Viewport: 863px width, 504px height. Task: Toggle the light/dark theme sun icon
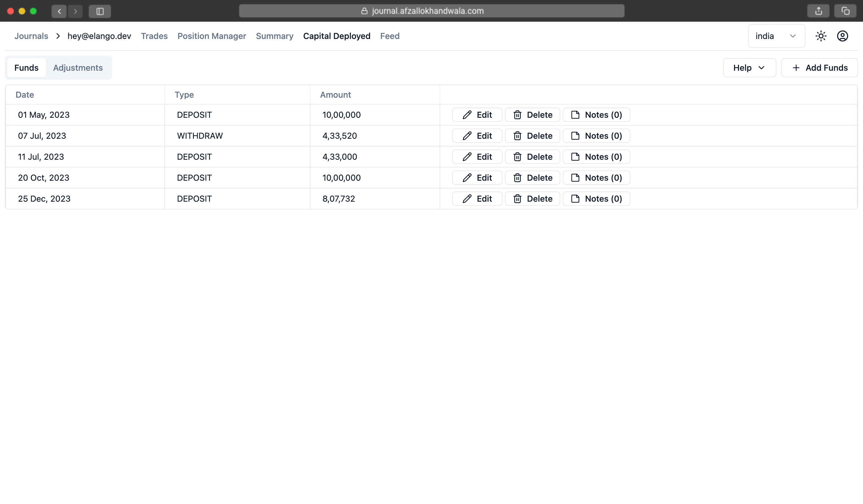820,36
